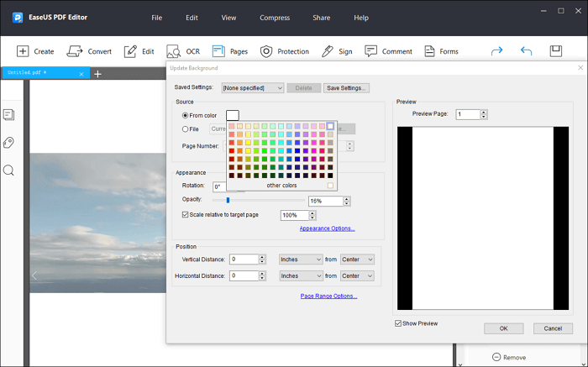Click the Cancel button
The height and width of the screenshot is (367, 588).
pyautogui.click(x=553, y=328)
